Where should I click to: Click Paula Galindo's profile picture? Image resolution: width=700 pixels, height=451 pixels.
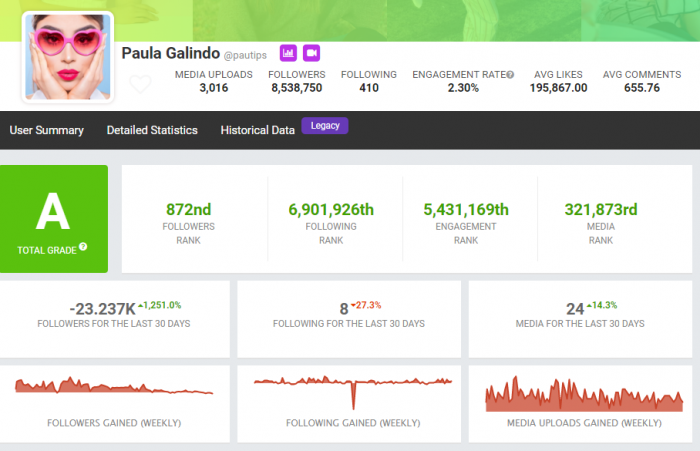click(68, 58)
